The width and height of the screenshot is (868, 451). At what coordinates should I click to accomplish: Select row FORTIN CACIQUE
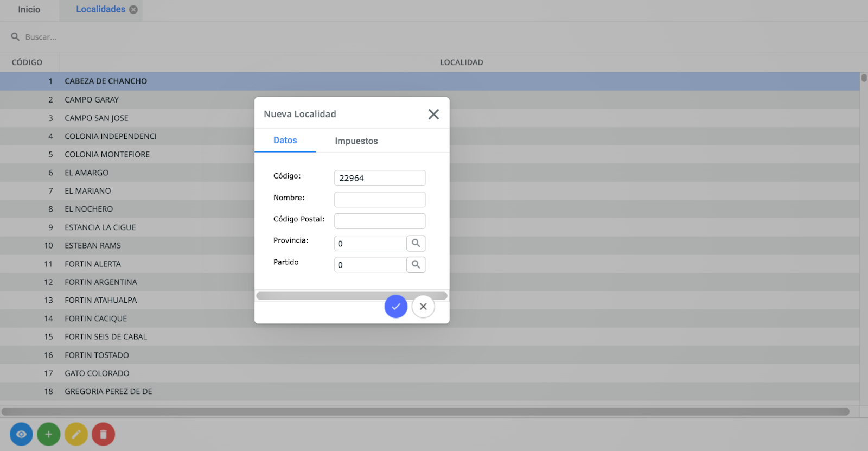click(x=430, y=319)
